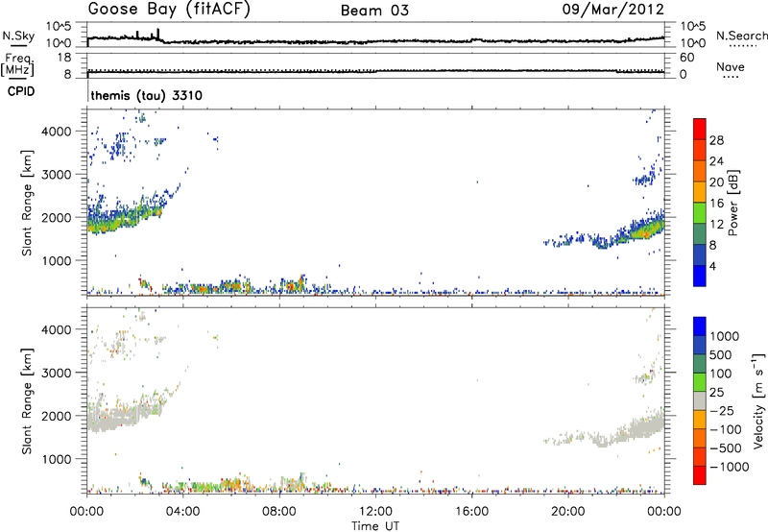The height and width of the screenshot is (532, 768).
Task: Click "2000" on the velocity panel range axis
Action: (57, 416)
